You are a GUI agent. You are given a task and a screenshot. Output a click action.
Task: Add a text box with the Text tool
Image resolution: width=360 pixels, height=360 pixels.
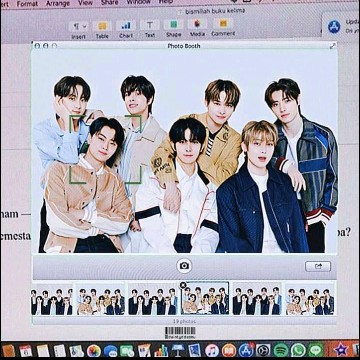pos(150,29)
